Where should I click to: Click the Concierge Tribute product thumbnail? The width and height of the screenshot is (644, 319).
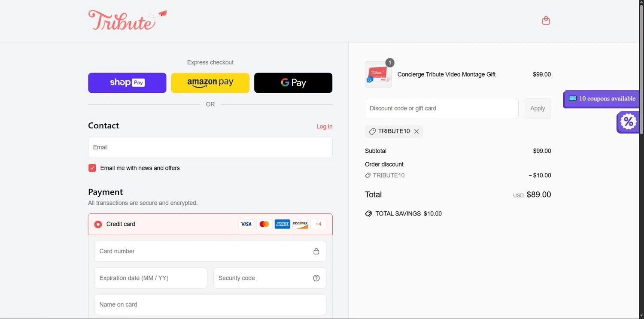(378, 75)
